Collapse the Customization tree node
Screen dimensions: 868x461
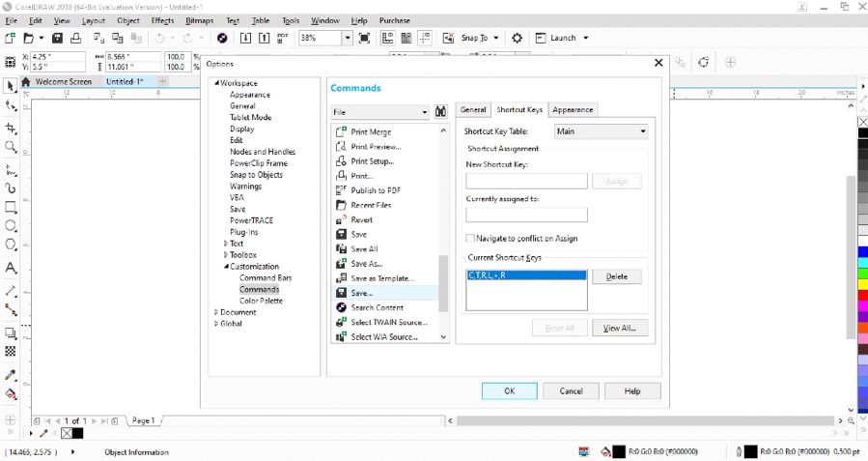pyautogui.click(x=226, y=267)
